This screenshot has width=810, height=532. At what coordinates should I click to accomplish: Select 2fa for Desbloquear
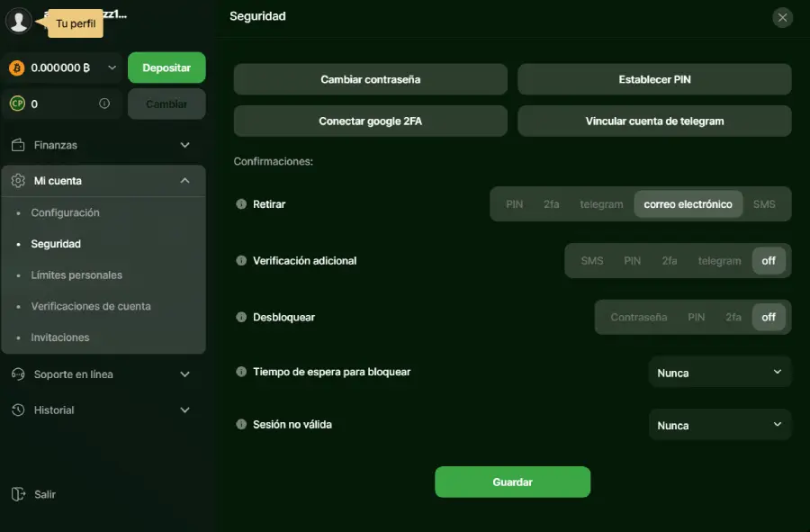click(733, 317)
